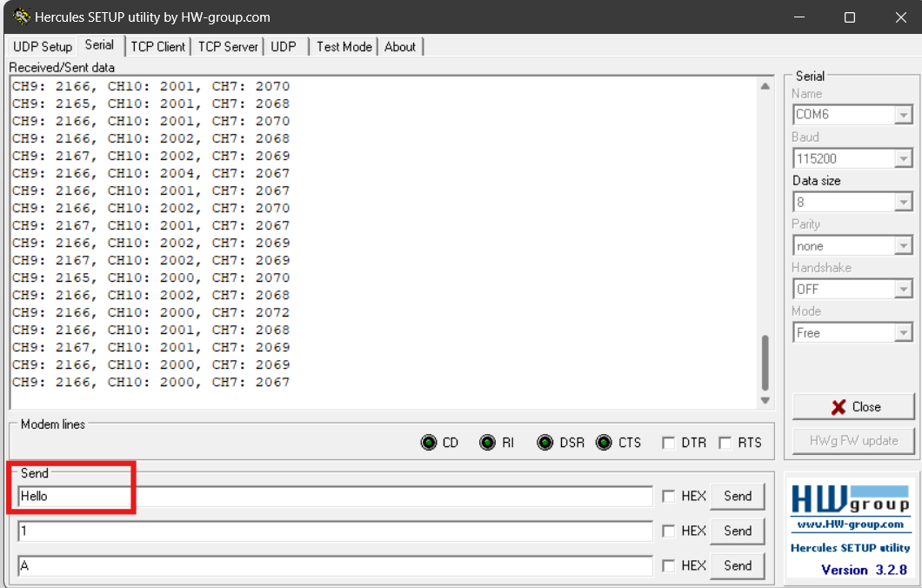Open the Baud rate dropdown
The height and width of the screenshot is (588, 922).
(905, 157)
